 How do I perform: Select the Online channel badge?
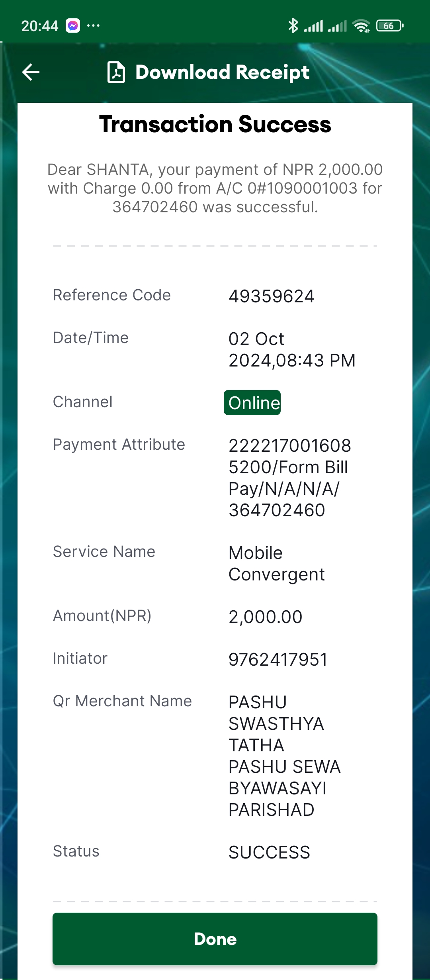pos(252,402)
